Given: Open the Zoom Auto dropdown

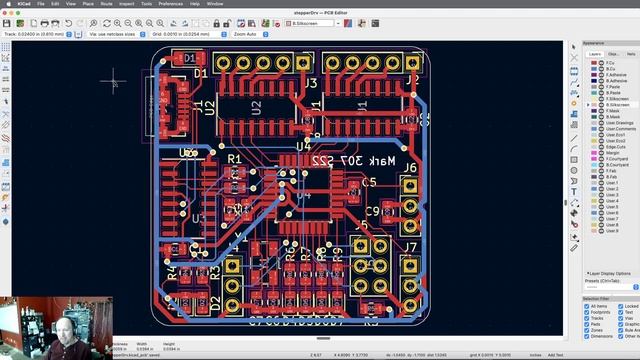Looking at the screenshot, I should click(266, 34).
